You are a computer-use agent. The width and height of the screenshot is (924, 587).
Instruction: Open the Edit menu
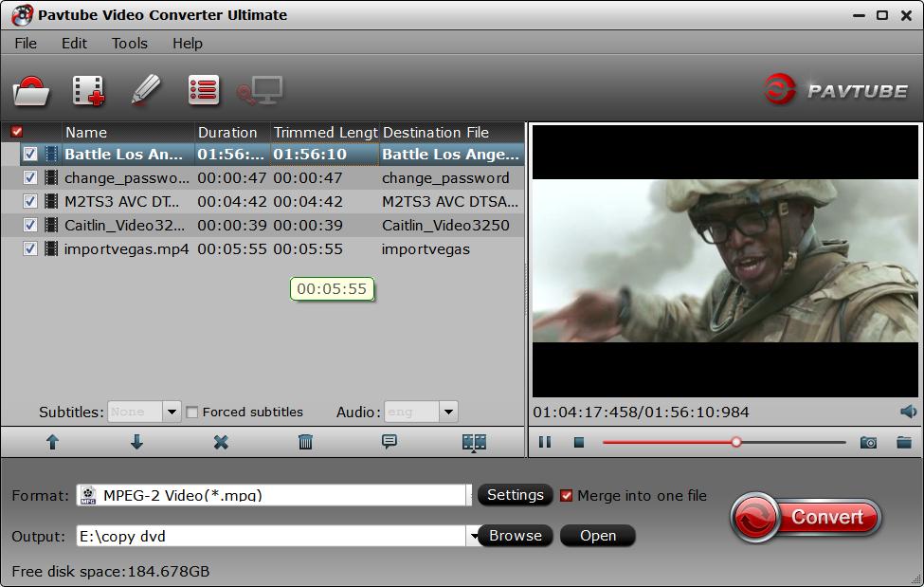click(74, 43)
